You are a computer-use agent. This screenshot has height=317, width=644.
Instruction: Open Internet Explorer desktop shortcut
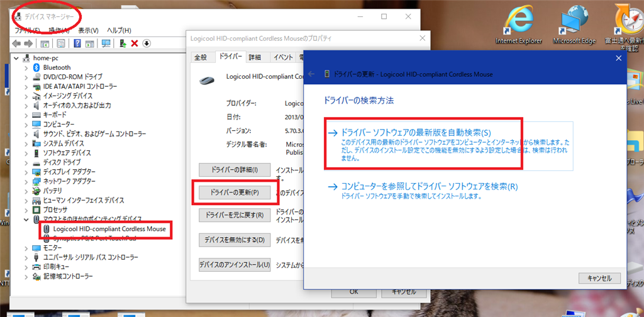[519, 25]
